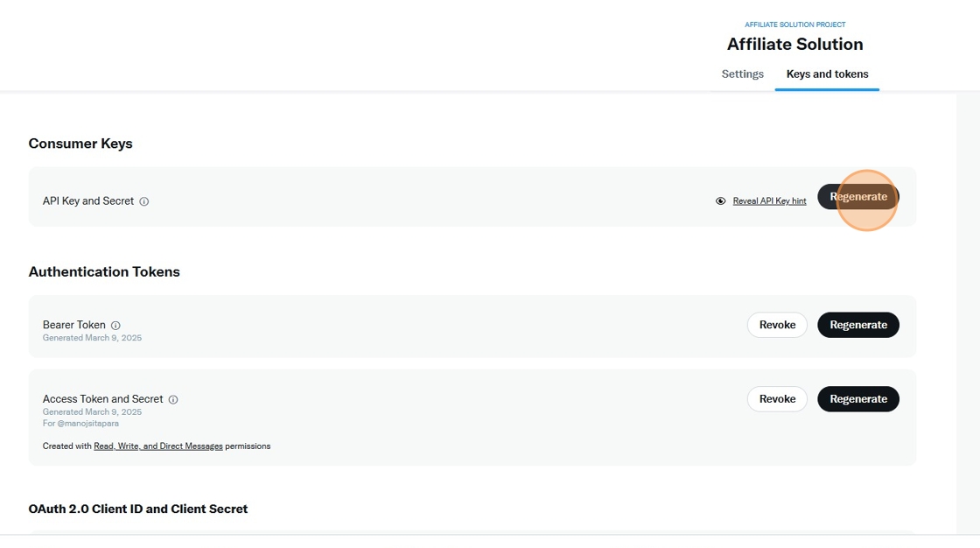Regenerate the Access Token and Secret
The width and height of the screenshot is (980, 548).
pos(858,398)
